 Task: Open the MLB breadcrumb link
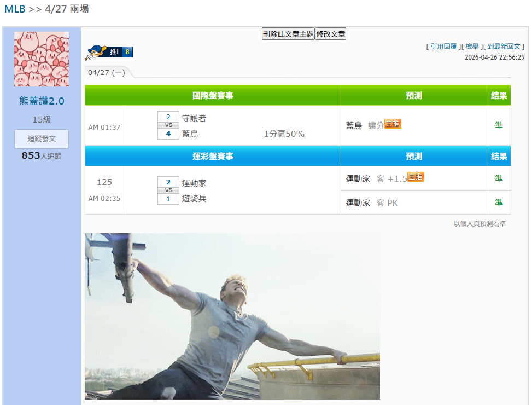[x=15, y=9]
